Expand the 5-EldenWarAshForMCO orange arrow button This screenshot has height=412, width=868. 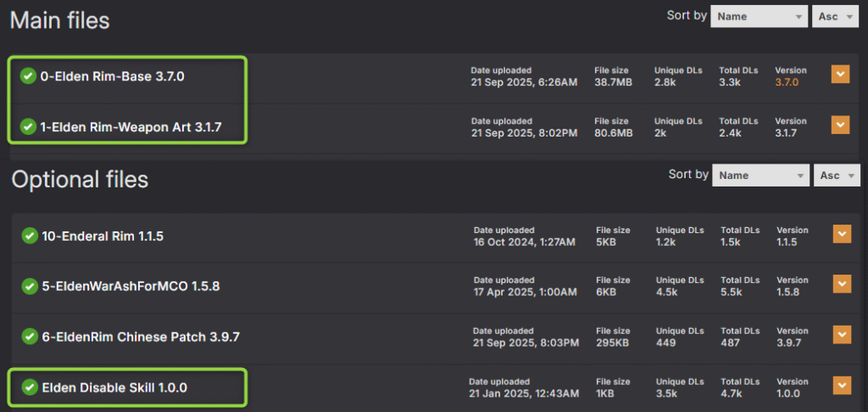tap(842, 285)
